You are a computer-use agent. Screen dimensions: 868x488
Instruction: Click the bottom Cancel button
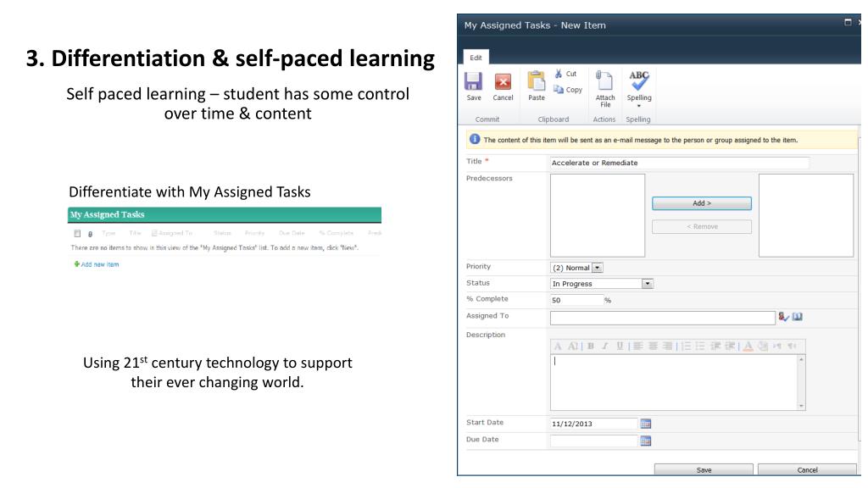click(807, 469)
